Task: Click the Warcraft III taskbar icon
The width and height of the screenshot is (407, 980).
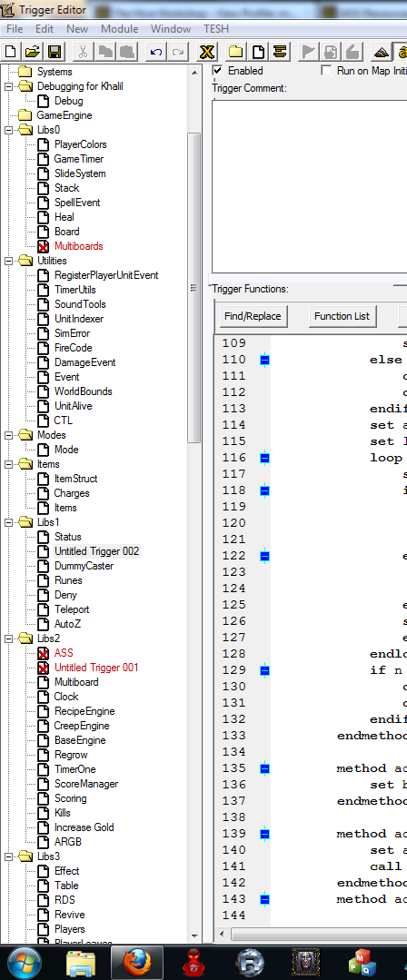Action: pyautogui.click(x=306, y=963)
